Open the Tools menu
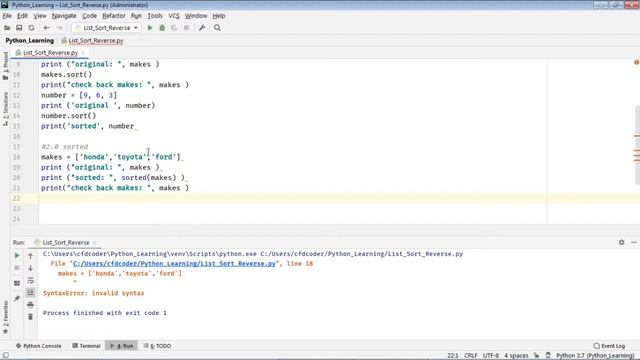Screen dimensions: 640x360 point(155,16)
